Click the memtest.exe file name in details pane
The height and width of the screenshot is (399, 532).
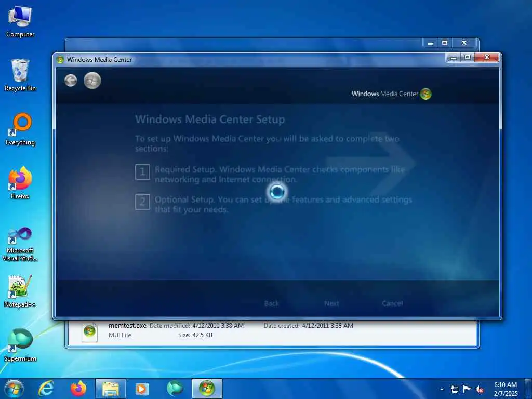(x=127, y=325)
